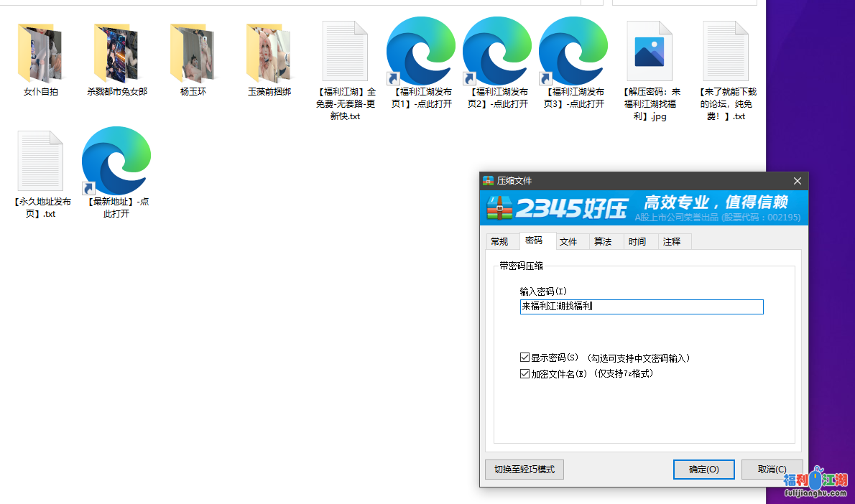Click the 确定 button to confirm compression
Image resolution: width=855 pixels, height=504 pixels.
click(703, 469)
